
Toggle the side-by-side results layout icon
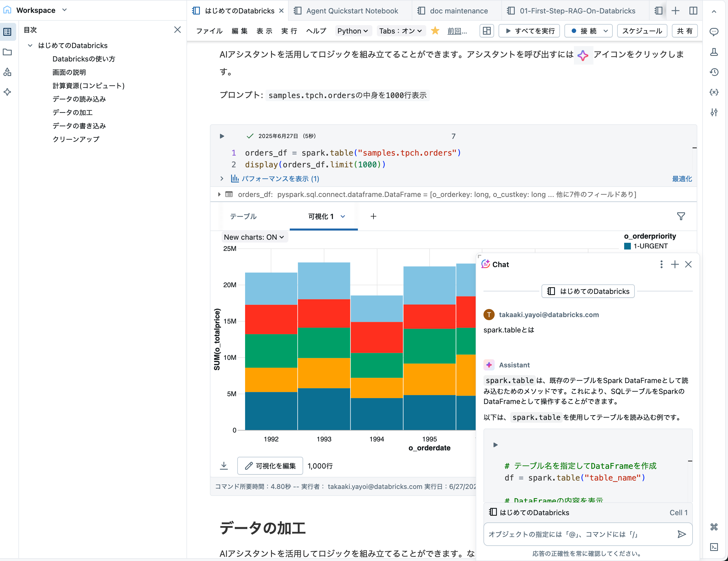tap(487, 31)
